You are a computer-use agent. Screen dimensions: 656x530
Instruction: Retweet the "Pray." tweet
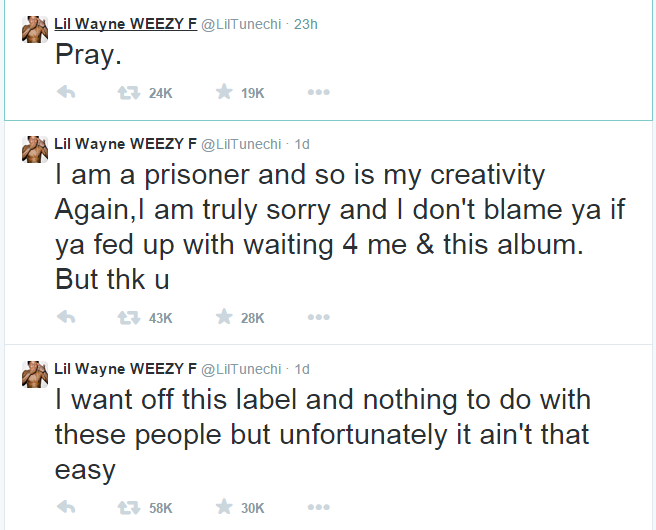tap(129, 93)
